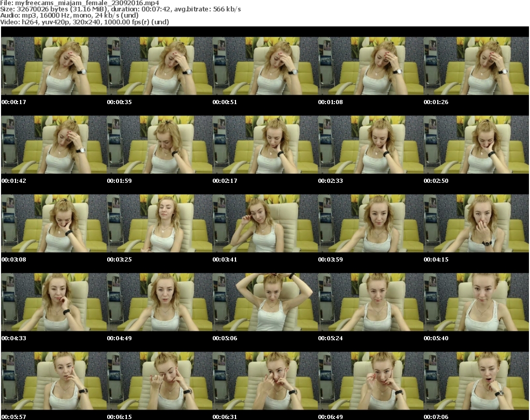The height and width of the screenshot is (420, 530).
Task: Click the thumbnail above timestamp 00:03:41
Action: (264, 223)
